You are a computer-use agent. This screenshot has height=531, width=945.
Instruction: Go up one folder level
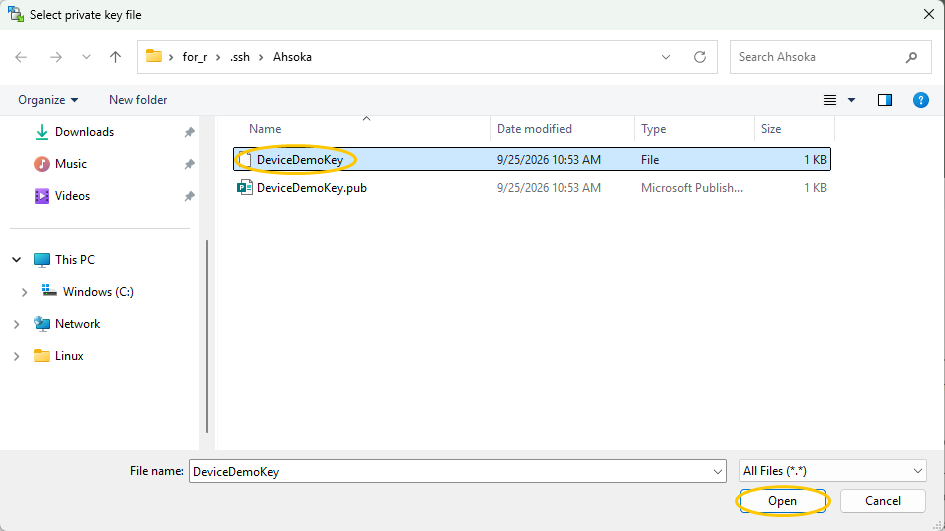115,57
